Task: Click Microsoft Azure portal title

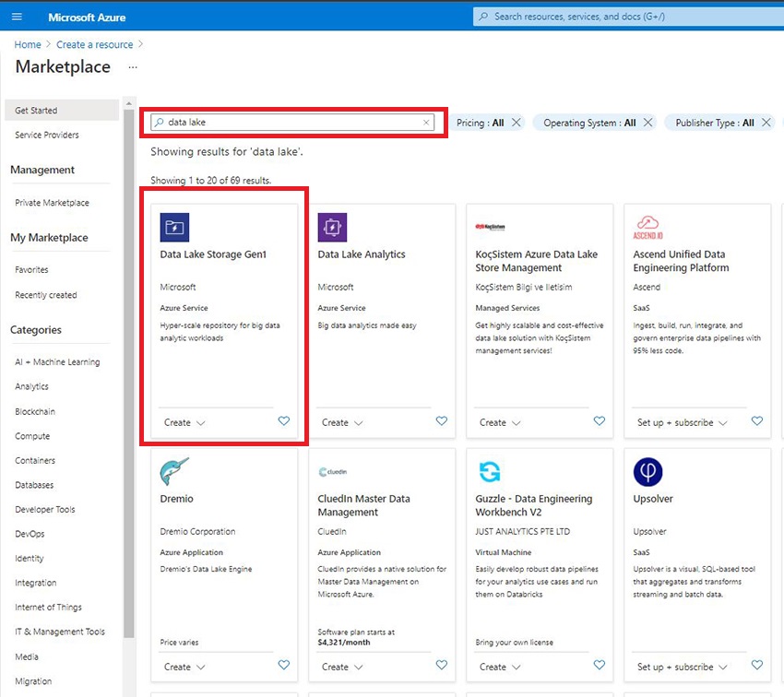Action: (87, 18)
